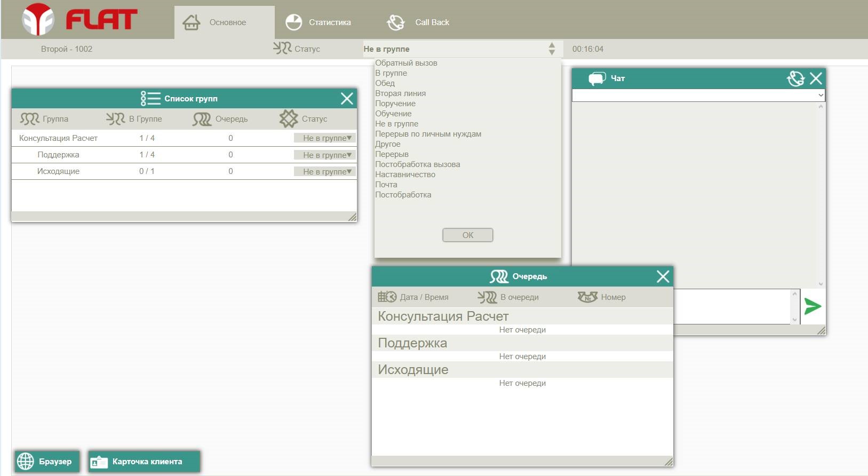This screenshot has height=476, width=868.
Task: Choose Вторая линия status option
Action: [400, 93]
